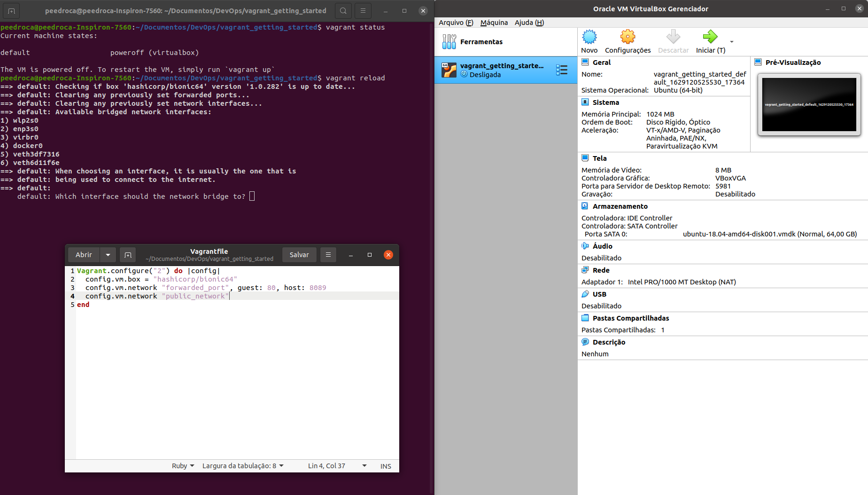Open VM Configurações gear icon
868x495 pixels.
click(628, 37)
